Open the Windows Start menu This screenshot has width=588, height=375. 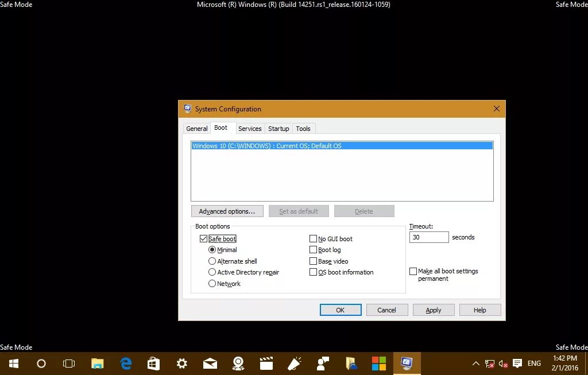[14, 364]
